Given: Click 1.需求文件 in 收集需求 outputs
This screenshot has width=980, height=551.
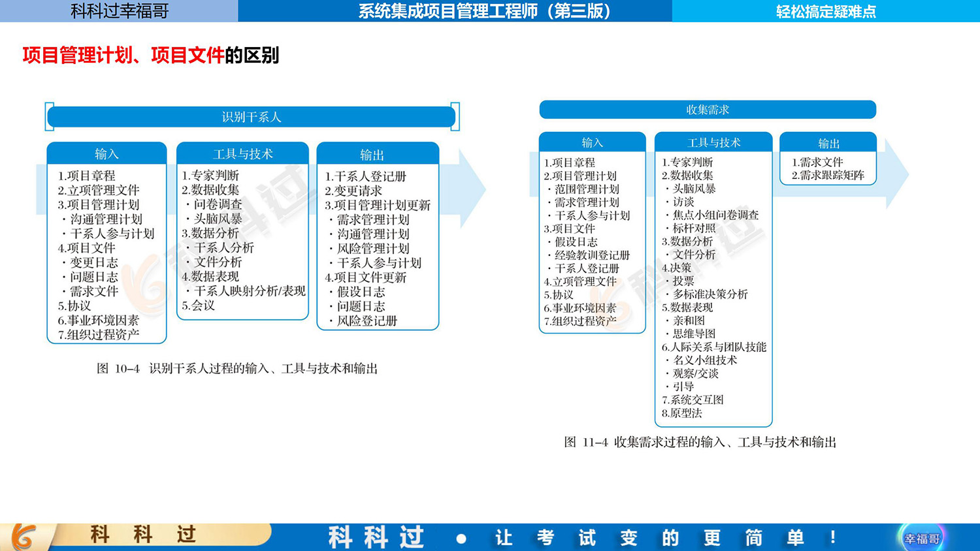Looking at the screenshot, I should pyautogui.click(x=817, y=162).
